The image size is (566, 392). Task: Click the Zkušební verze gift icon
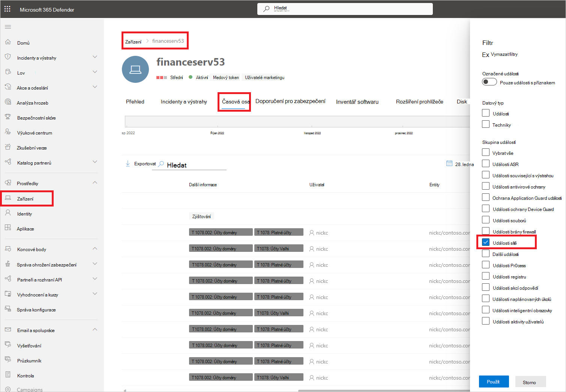tap(8, 147)
